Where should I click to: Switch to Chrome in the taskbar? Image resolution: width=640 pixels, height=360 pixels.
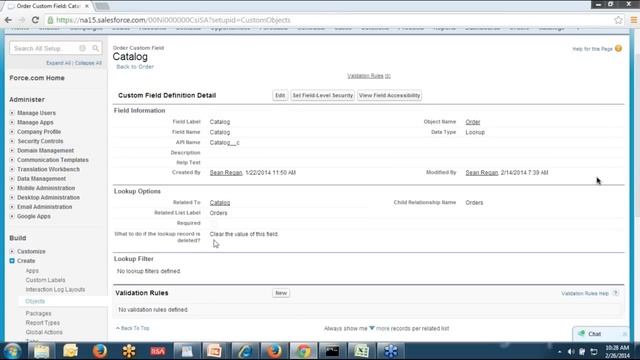(x=303, y=351)
